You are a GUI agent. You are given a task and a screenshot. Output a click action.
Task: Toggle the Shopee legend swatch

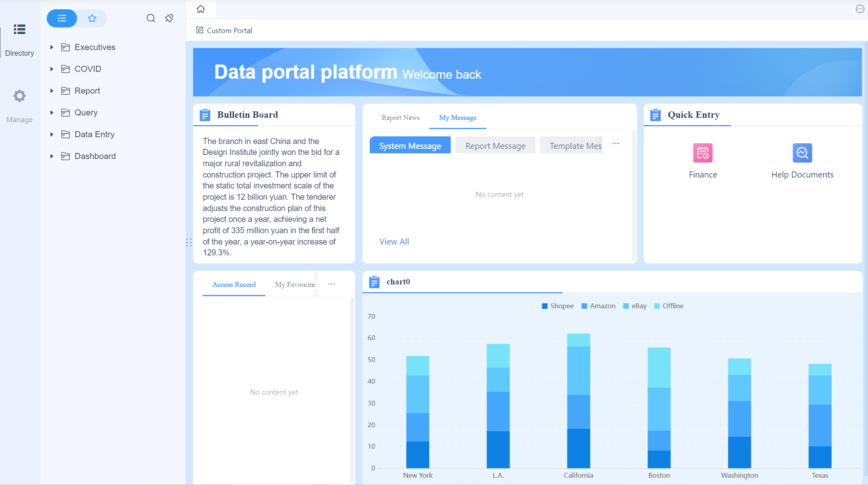(545, 306)
